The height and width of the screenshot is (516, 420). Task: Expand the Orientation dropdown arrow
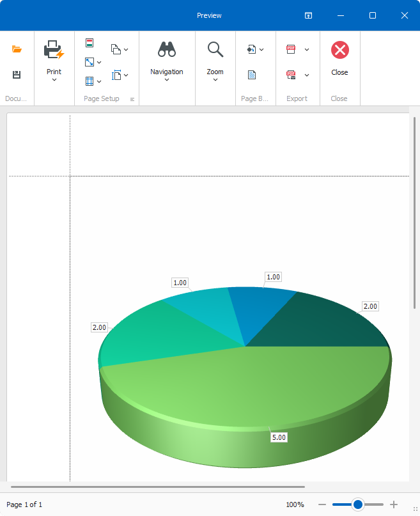pos(126,50)
